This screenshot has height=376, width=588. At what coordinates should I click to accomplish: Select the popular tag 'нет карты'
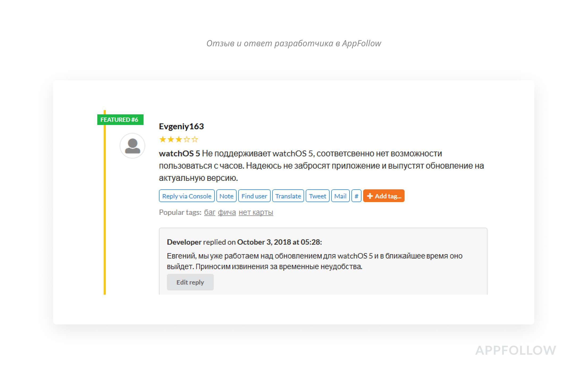click(x=256, y=212)
